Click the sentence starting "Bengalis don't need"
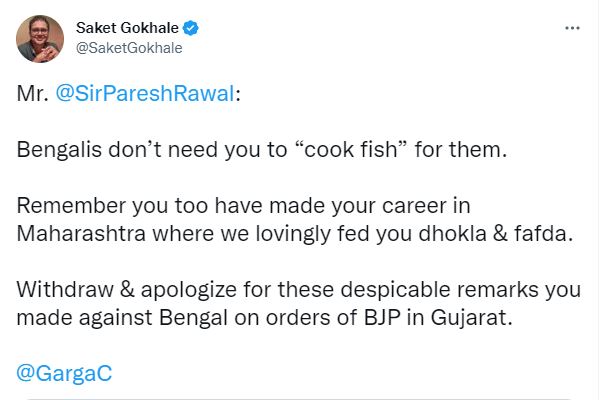This screenshot has width=600, height=400. (262, 149)
